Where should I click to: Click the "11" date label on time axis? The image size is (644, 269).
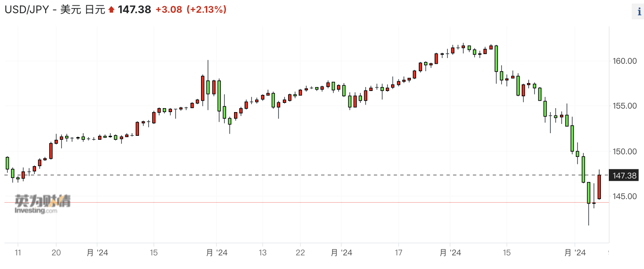click(x=18, y=253)
